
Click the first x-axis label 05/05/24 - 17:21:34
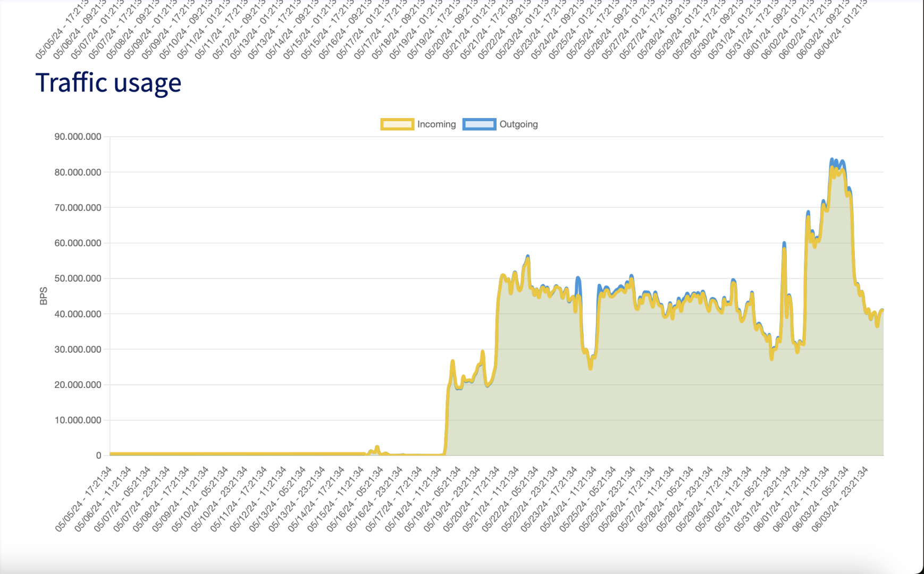tap(83, 499)
